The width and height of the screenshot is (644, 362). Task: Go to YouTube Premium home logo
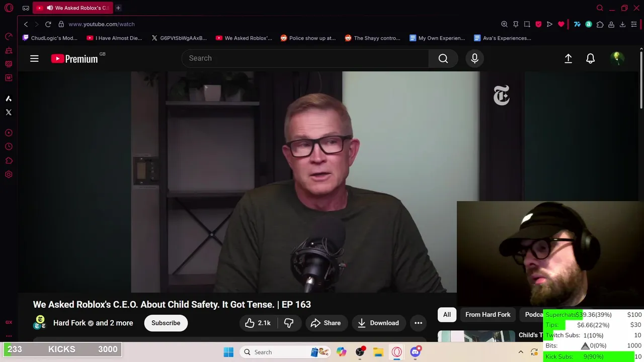(74, 59)
